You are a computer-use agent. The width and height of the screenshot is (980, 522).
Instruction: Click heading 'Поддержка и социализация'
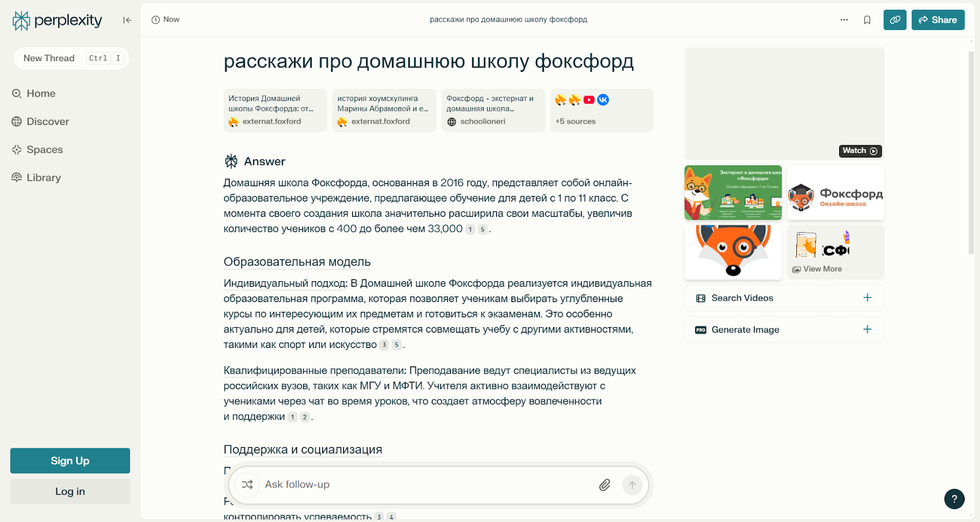point(303,450)
